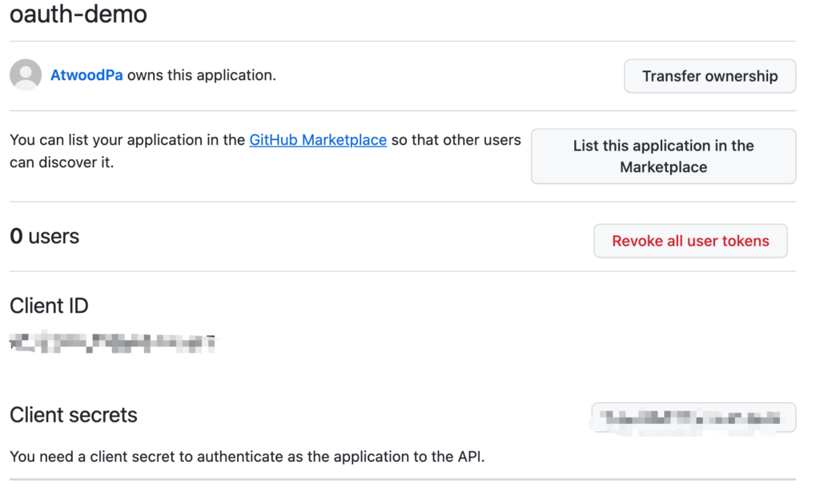This screenshot has width=820, height=504.
Task: Click the Client secrets heading
Action: click(74, 415)
